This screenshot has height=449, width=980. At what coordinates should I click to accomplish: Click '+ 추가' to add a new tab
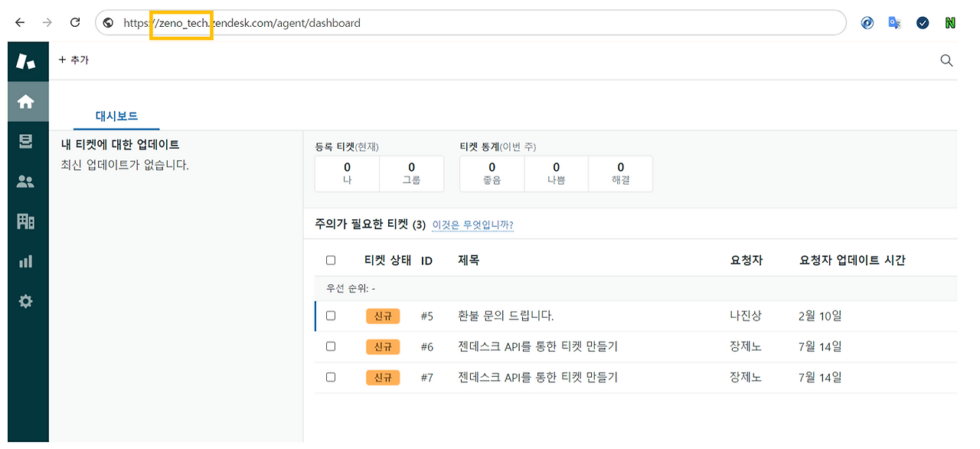pyautogui.click(x=74, y=59)
